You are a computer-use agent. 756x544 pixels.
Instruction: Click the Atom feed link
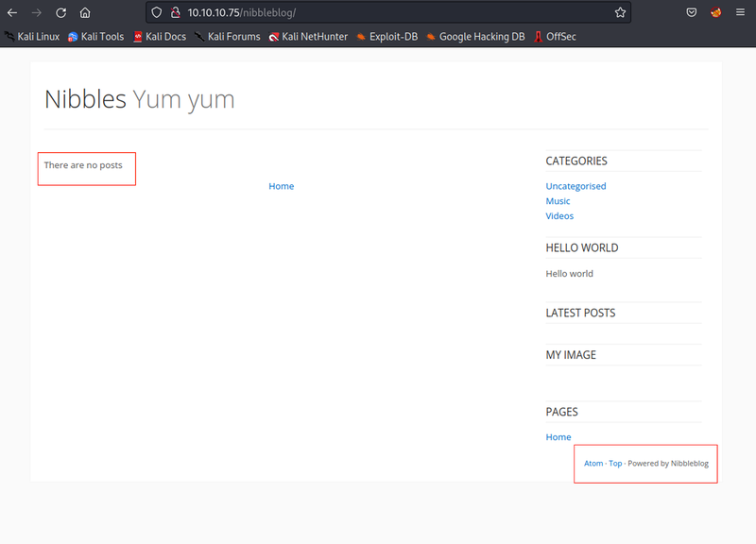click(x=593, y=464)
